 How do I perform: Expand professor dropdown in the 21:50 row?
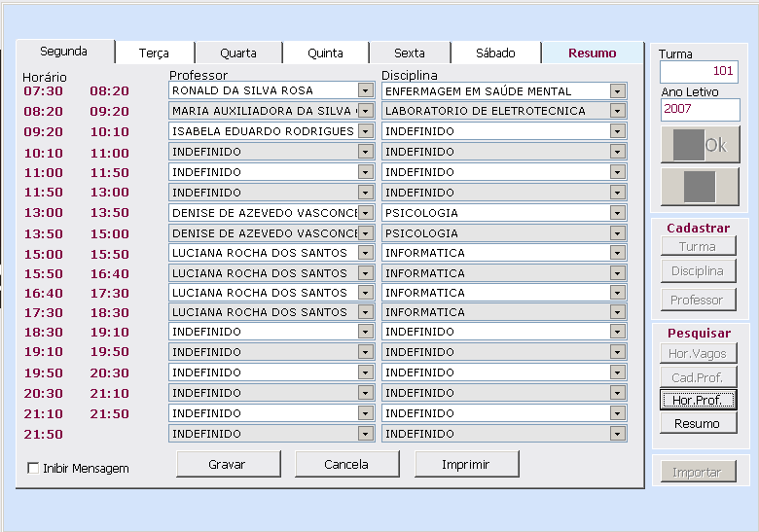366,434
